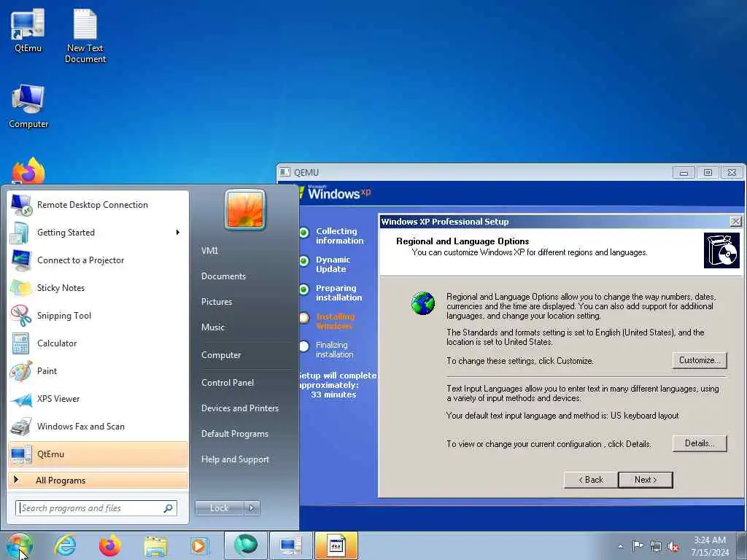Click the setup CD box icon
The width and height of the screenshot is (747, 560).
tap(721, 251)
